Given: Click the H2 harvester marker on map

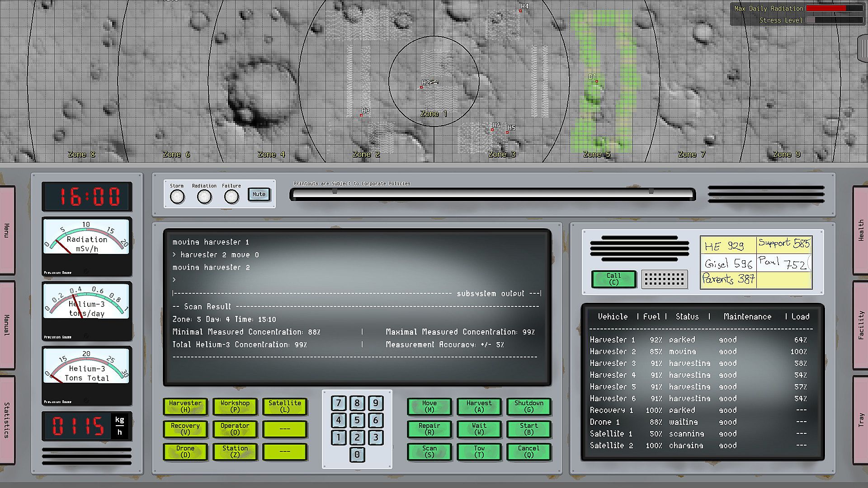Looking at the screenshot, I should click(422, 87).
